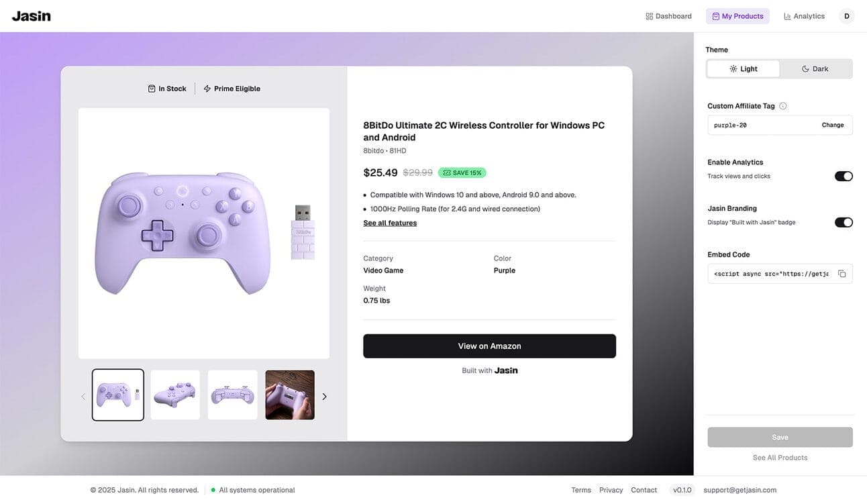Show next thumbnails with right chevron
Viewport: 867px width, 504px height.
coord(325,397)
